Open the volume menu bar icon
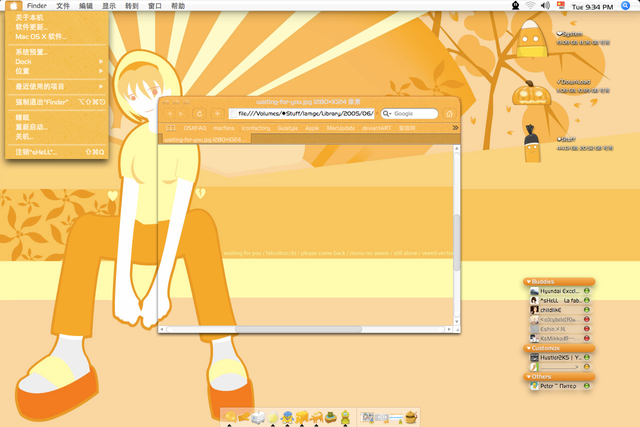Viewport: 640px width, 427px height. tap(545, 6)
